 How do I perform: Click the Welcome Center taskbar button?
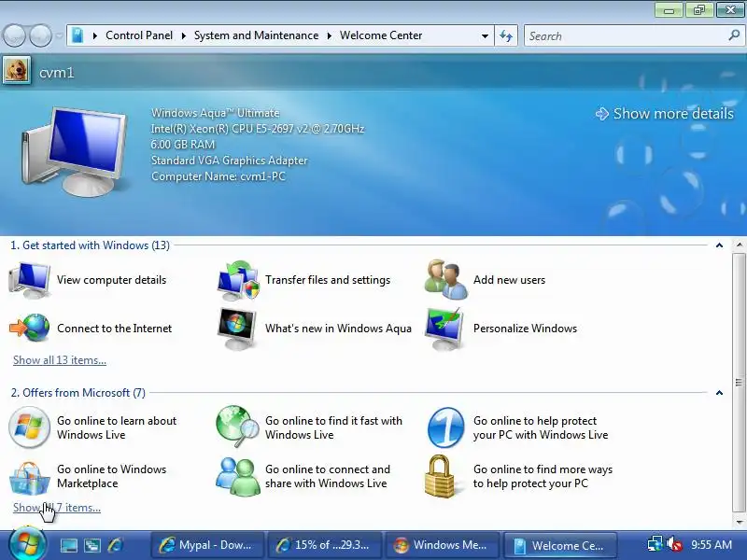tap(560, 545)
